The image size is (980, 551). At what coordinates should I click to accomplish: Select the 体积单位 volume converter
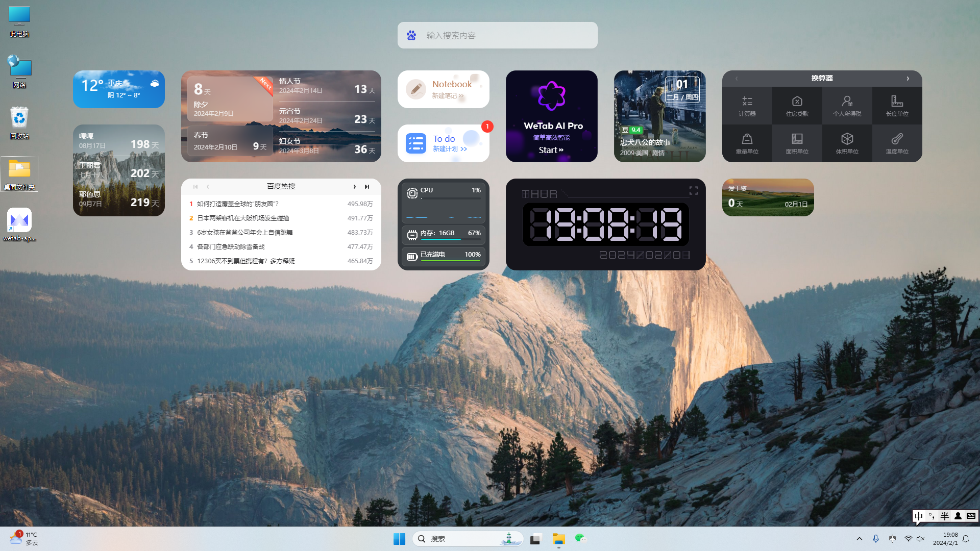847,143
